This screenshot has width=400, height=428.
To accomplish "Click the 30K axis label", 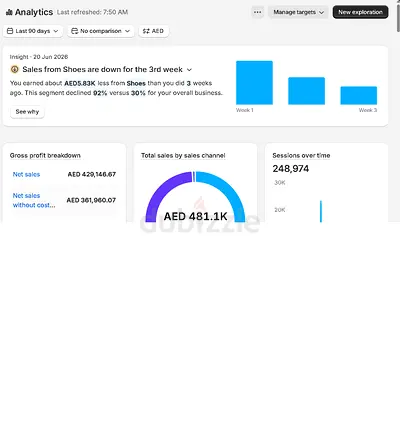I will 280,183.
